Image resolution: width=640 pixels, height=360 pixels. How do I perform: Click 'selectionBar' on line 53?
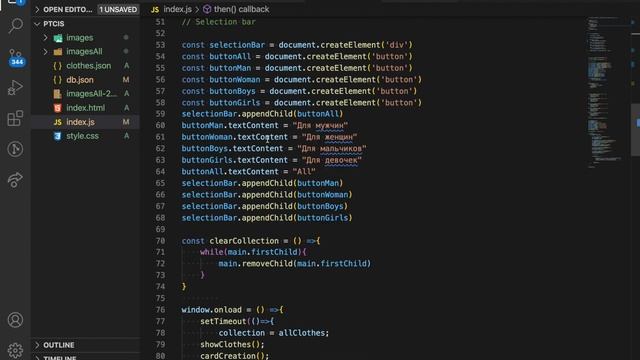pos(237,45)
